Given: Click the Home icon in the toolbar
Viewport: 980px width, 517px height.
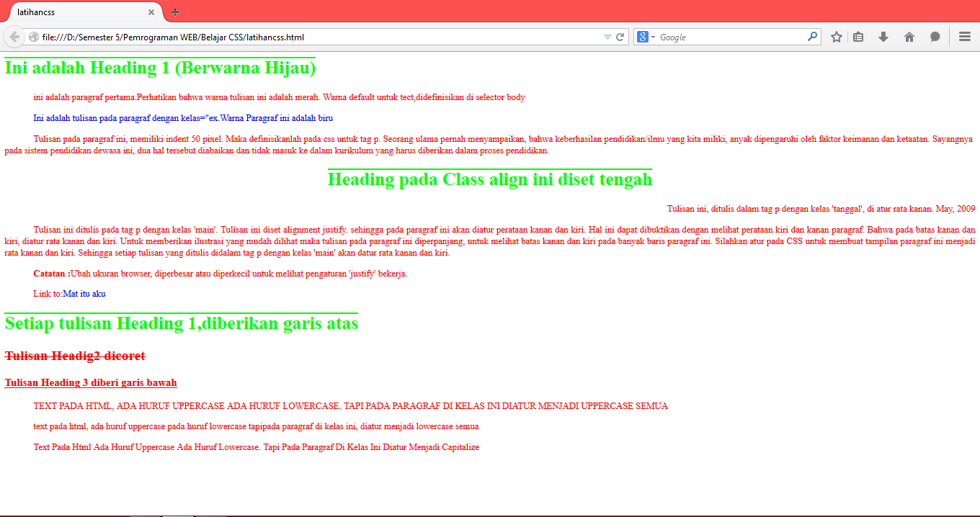Looking at the screenshot, I should point(909,36).
